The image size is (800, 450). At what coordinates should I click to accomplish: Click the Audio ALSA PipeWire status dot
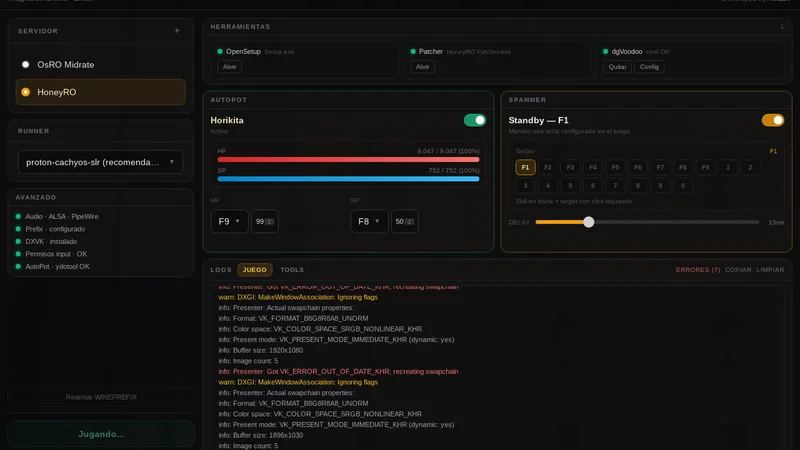click(x=18, y=216)
